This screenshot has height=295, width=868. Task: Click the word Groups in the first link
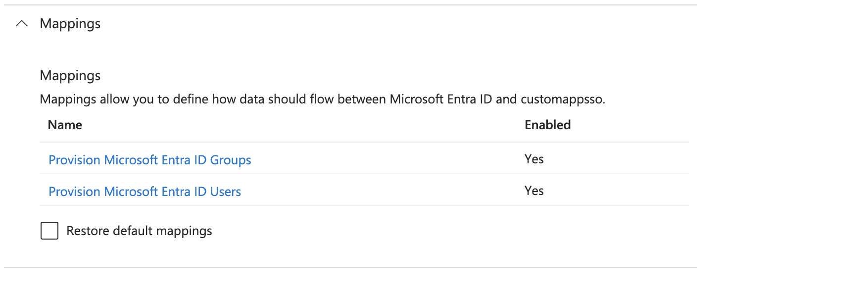(231, 160)
